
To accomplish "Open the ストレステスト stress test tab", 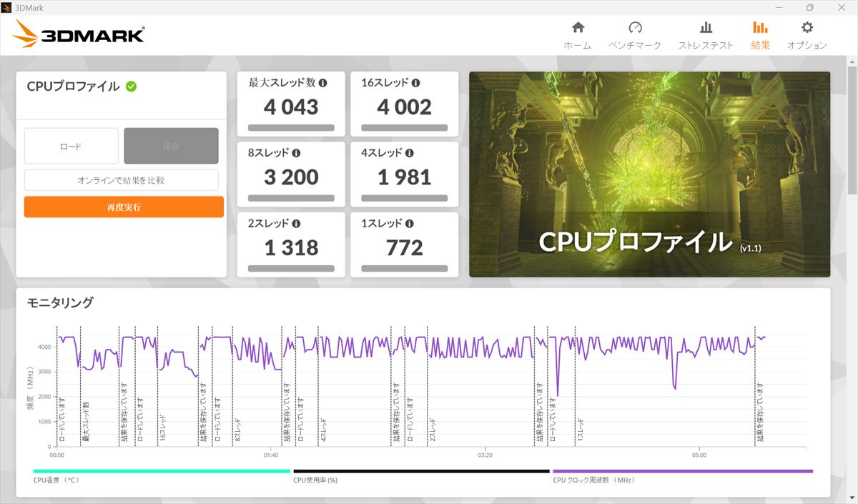I will [706, 35].
